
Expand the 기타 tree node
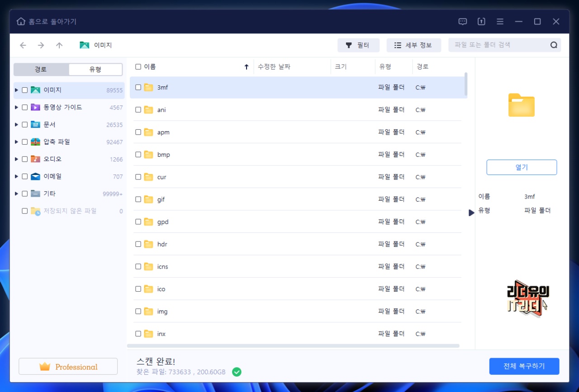click(x=17, y=194)
